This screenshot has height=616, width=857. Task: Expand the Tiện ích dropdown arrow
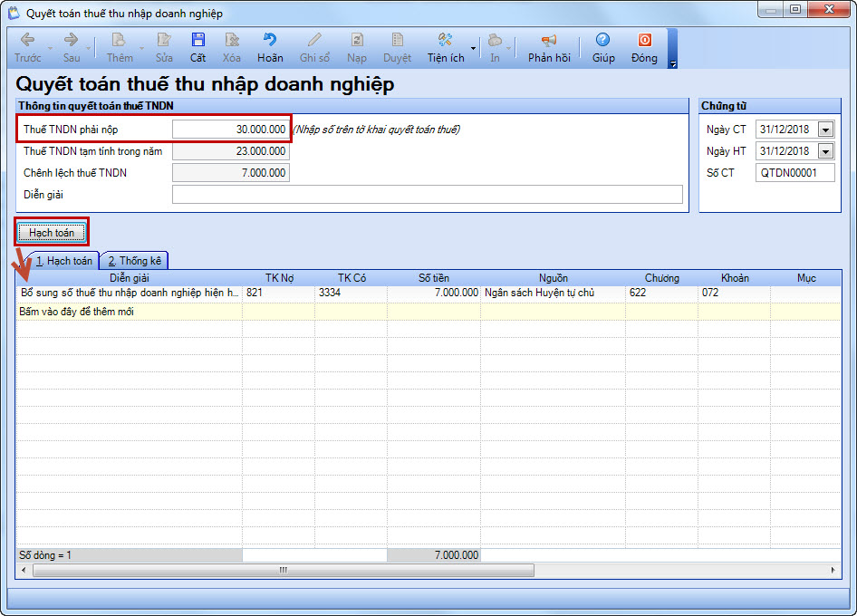(473, 48)
